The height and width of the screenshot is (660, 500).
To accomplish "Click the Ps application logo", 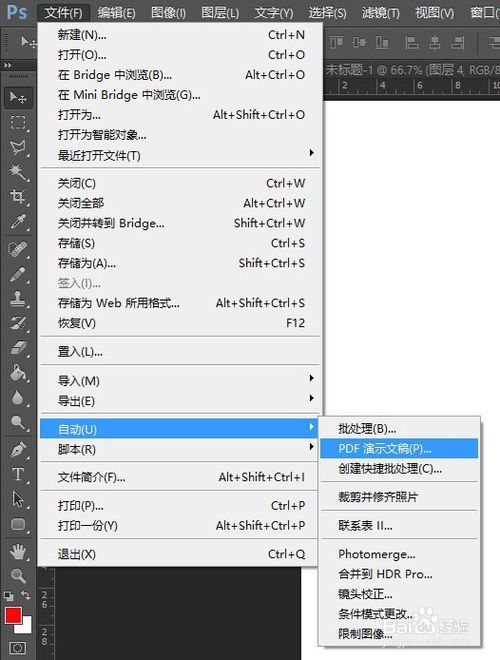I will pyautogui.click(x=17, y=13).
